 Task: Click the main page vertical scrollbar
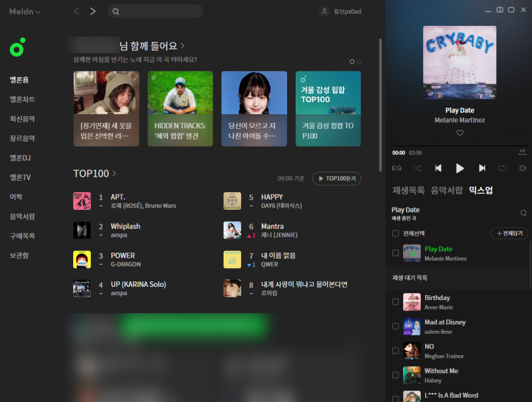(x=381, y=105)
